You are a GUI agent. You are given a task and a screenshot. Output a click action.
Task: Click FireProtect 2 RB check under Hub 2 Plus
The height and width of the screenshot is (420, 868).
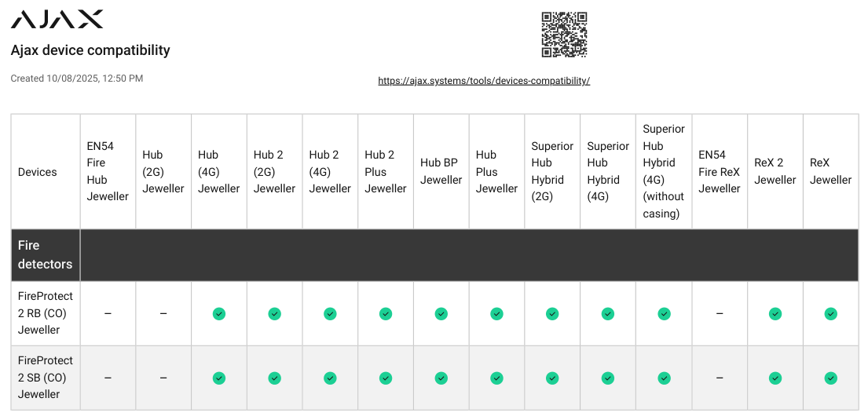[x=386, y=314]
